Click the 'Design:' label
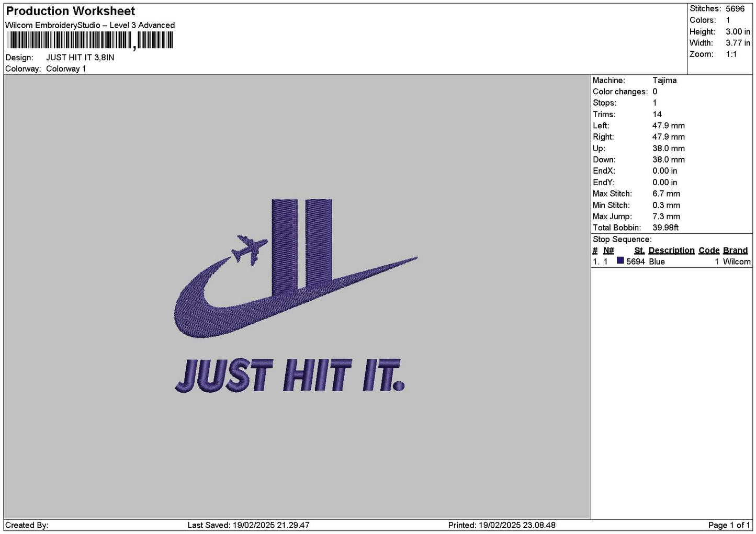The height and width of the screenshot is (534, 756). pos(19,58)
